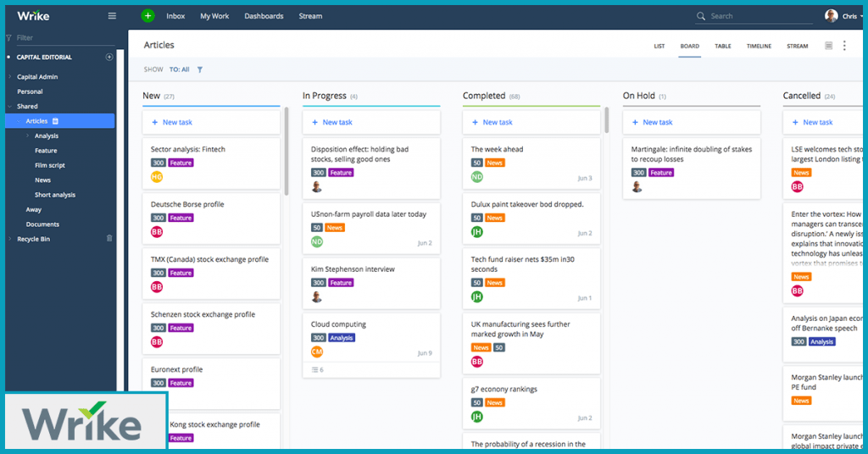Click the green plus create button
The image size is (868, 454).
147,16
